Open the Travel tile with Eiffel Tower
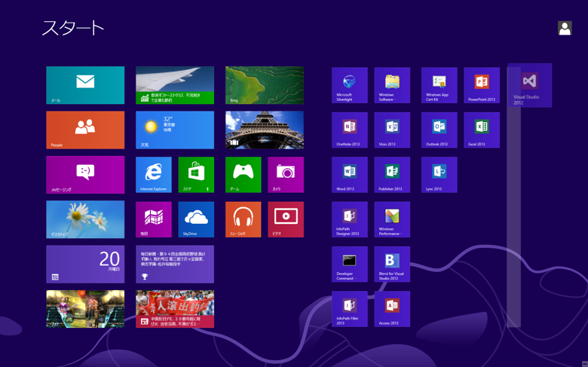This screenshot has height=367, width=588. point(265,130)
